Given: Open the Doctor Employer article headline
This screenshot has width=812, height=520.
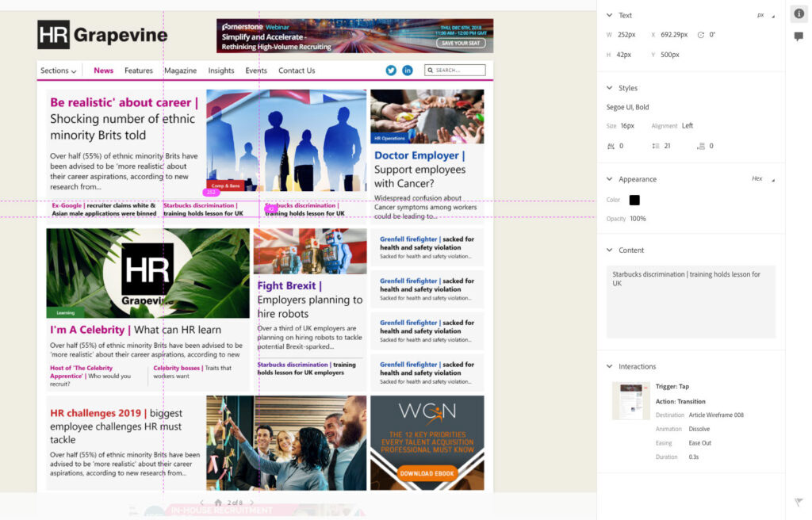Looking at the screenshot, I should [419, 170].
